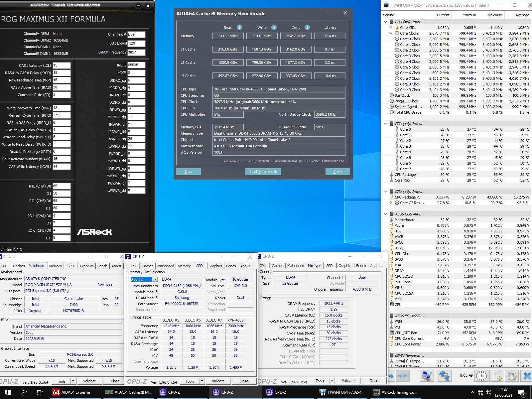Switch to Memory tab in SPD CPU-Z window
This screenshot has height=399, width=532.
(184, 266)
